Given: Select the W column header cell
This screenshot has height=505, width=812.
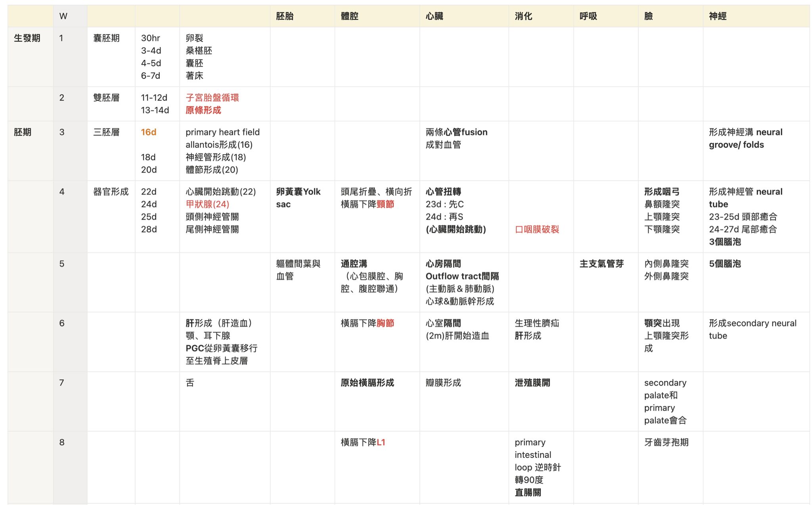Looking at the screenshot, I should (63, 16).
